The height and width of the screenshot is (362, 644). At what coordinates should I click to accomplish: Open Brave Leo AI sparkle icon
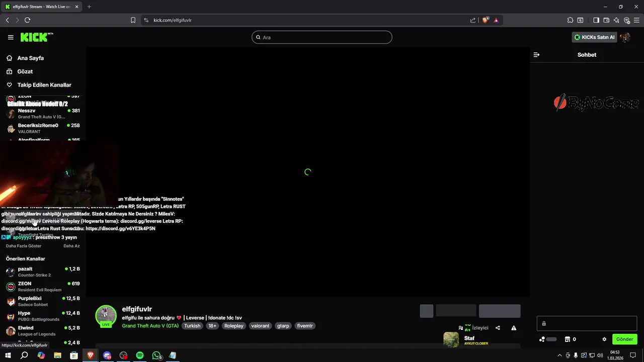pos(616,20)
